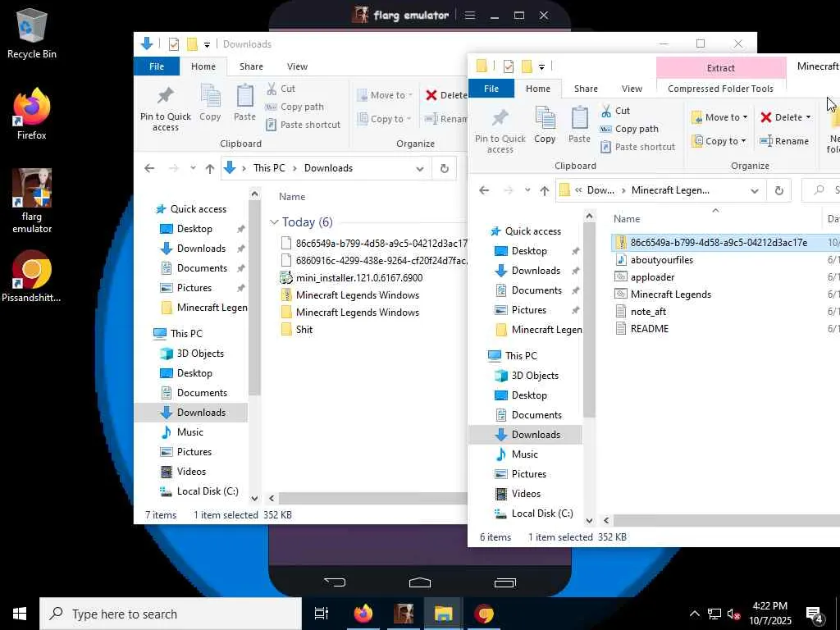Select the README file in front window

pyautogui.click(x=650, y=329)
